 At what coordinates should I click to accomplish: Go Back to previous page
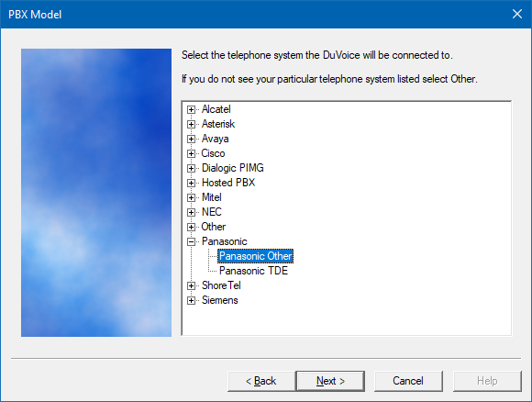(261, 381)
